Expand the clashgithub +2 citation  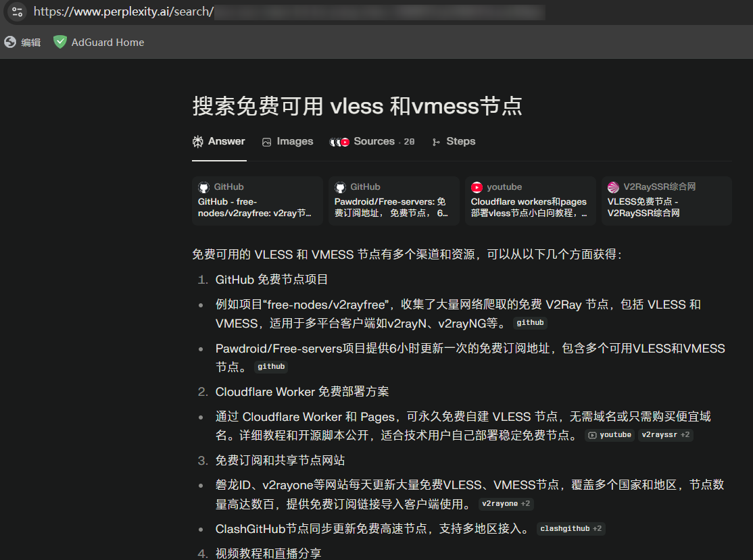pos(570,529)
